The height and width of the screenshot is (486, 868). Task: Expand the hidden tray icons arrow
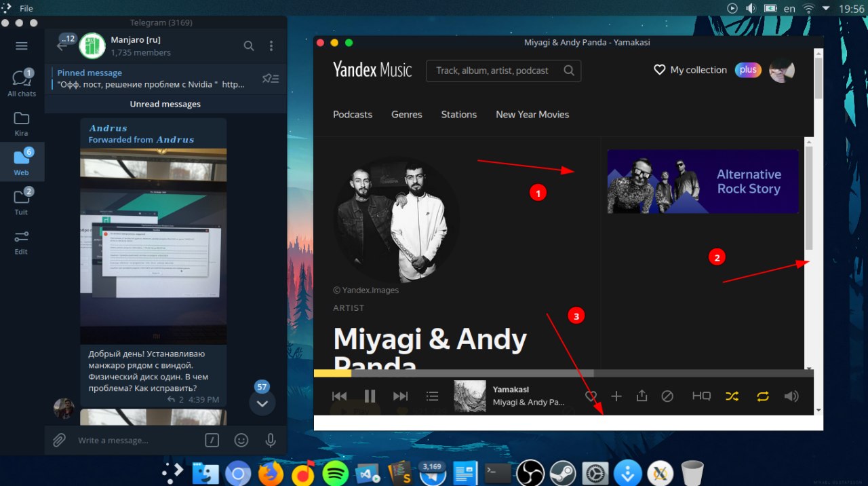(826, 8)
